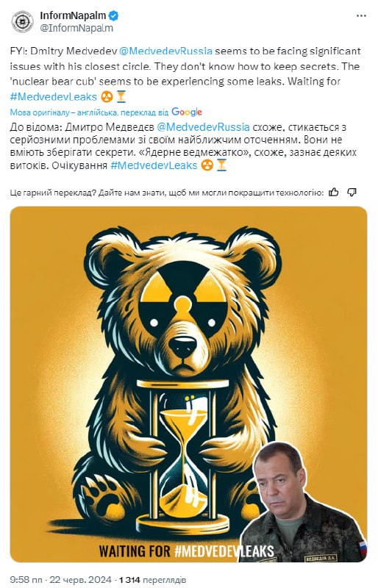378x588 pixels.
Task: Click the hourglass emoji in the original tweet
Action: click(121, 97)
